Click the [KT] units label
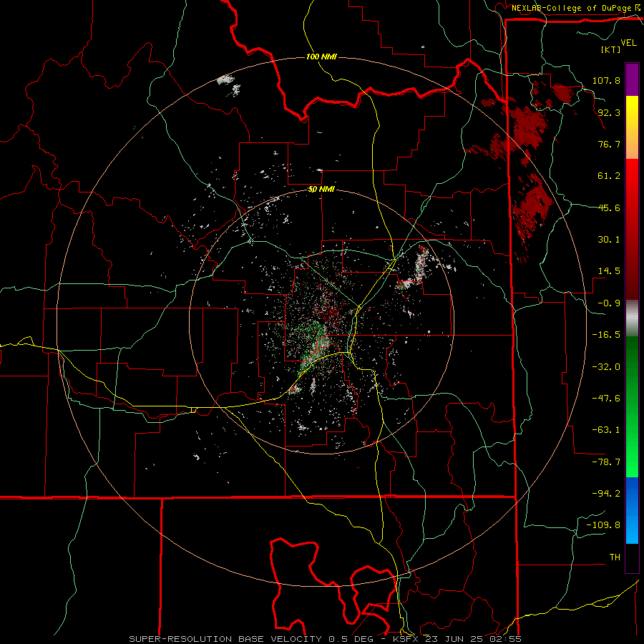Screen dimensions: 644x644 coord(610,49)
